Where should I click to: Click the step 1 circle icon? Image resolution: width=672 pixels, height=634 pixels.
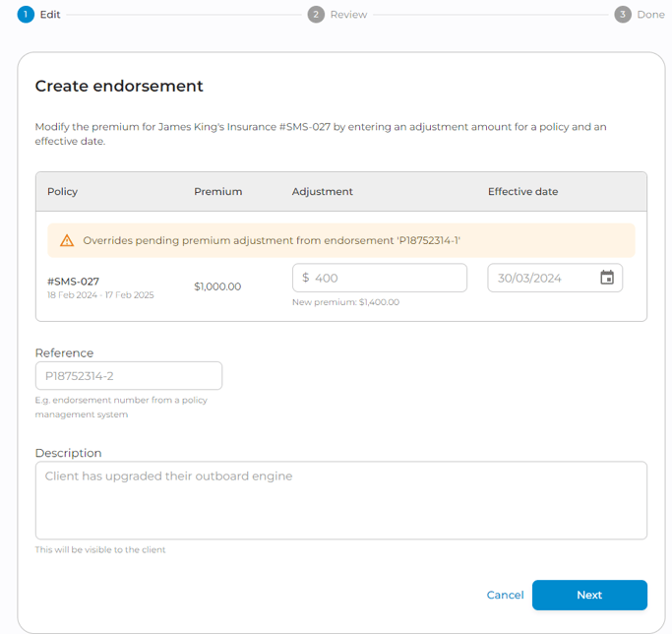(x=26, y=15)
